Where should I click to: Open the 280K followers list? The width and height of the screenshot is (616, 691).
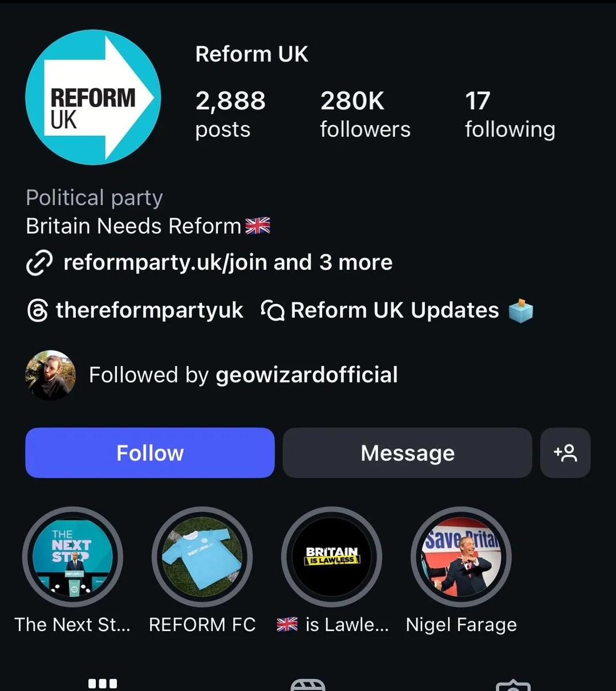(365, 114)
